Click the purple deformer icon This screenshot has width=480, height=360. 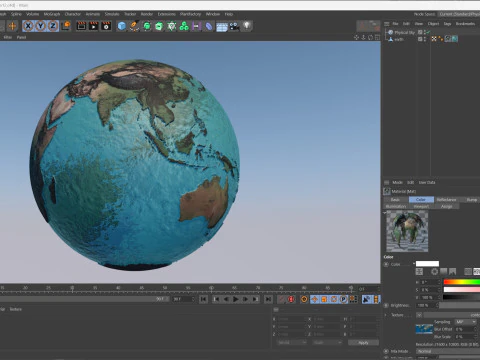[x=196, y=26]
